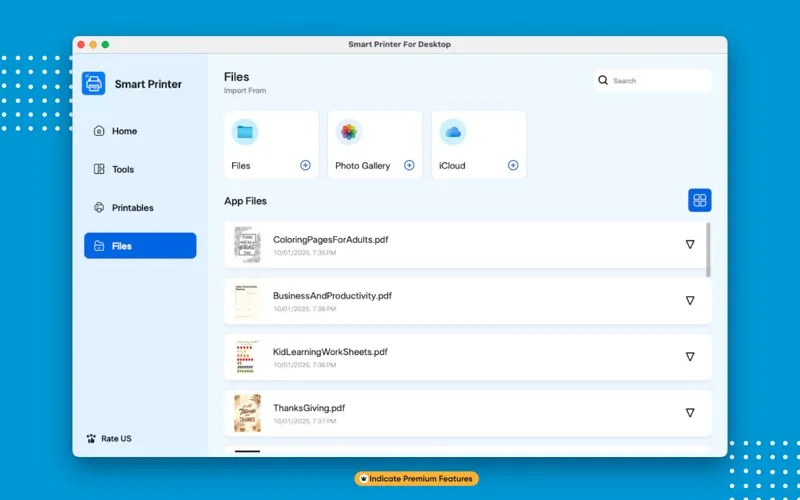Minimize window with yellow button

[x=93, y=45]
